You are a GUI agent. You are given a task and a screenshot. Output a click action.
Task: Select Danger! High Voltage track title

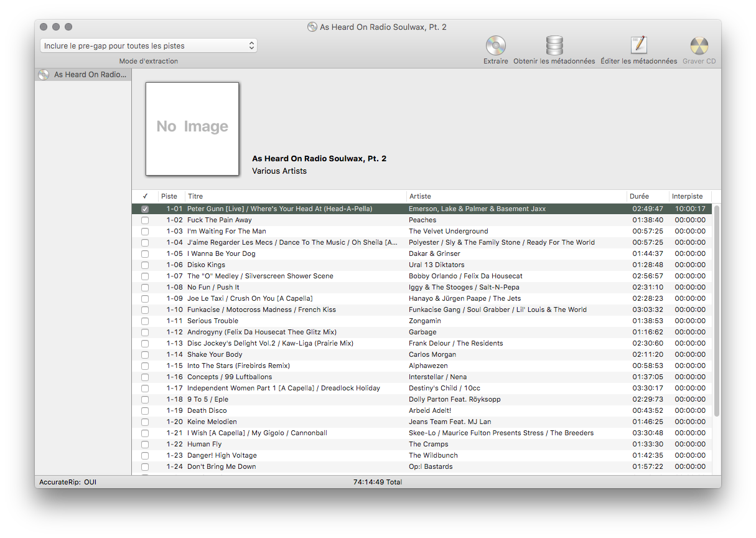[222, 456]
